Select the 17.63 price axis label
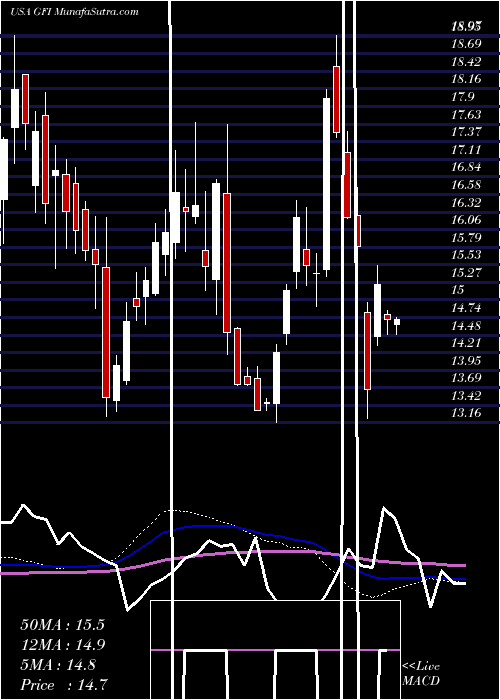This screenshot has width=500, height=700. 466,115
